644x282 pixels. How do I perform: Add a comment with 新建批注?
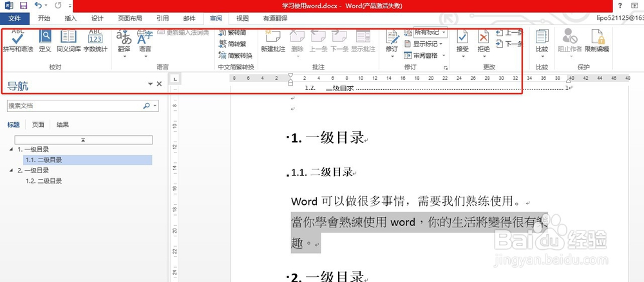(x=273, y=41)
